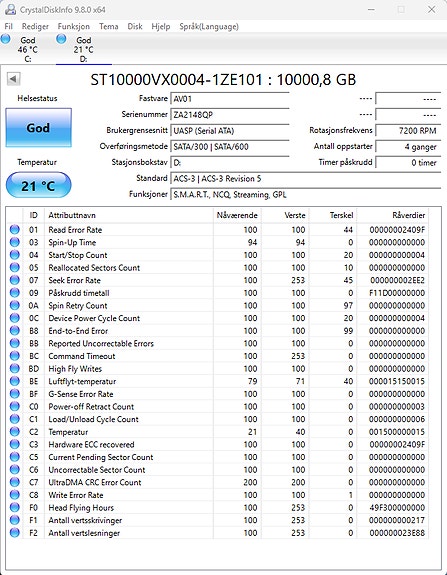The image size is (447, 575).
Task: Click the Stasjonsbokstav field showing D:
Action: click(230, 162)
